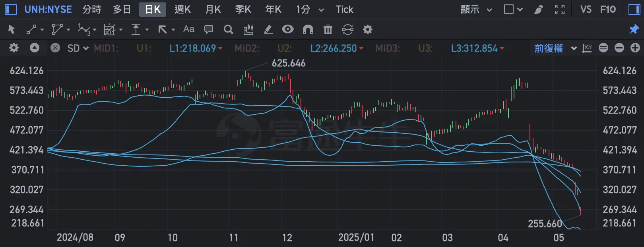644x247 pixels.
Task: Open the 前復權 adjustment dropdown
Action: 555,48
